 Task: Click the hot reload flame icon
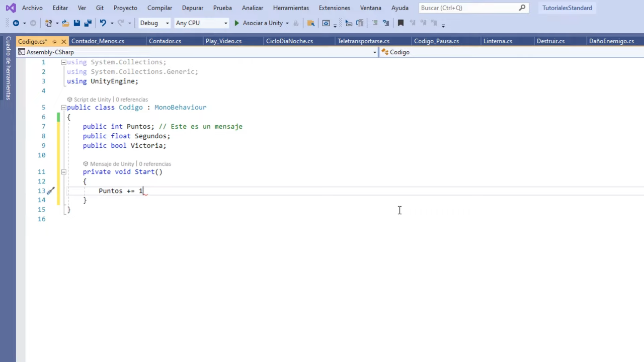tap(296, 23)
